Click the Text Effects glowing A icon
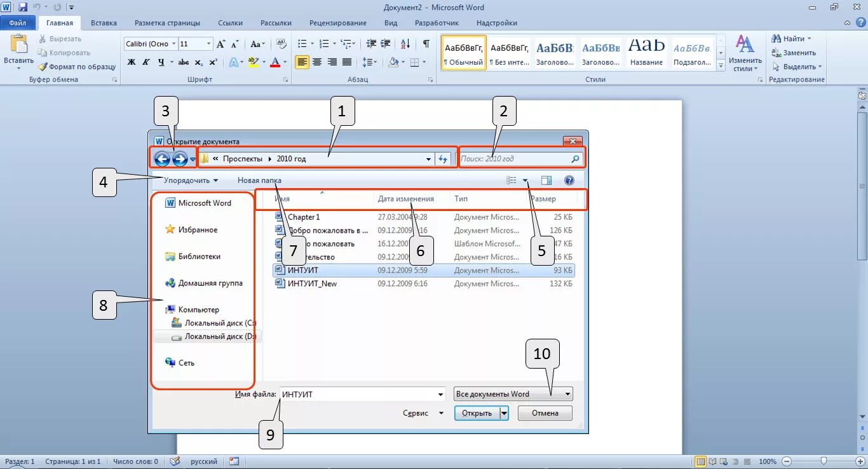 (x=233, y=62)
